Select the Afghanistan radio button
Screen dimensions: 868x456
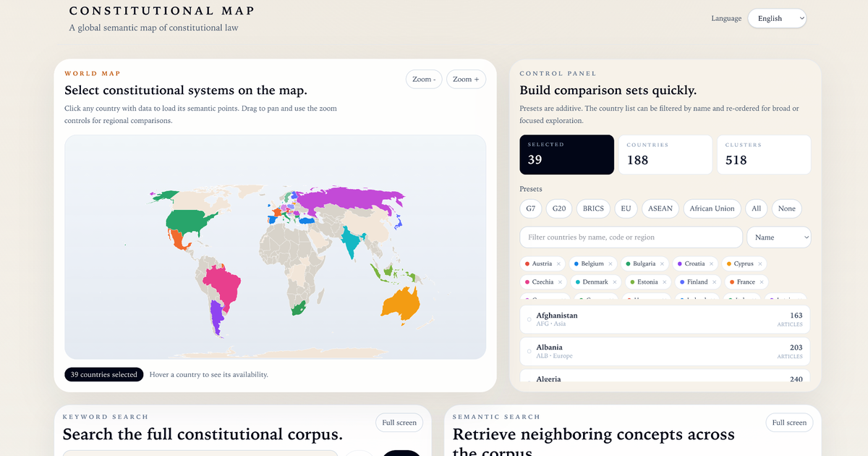pyautogui.click(x=528, y=319)
